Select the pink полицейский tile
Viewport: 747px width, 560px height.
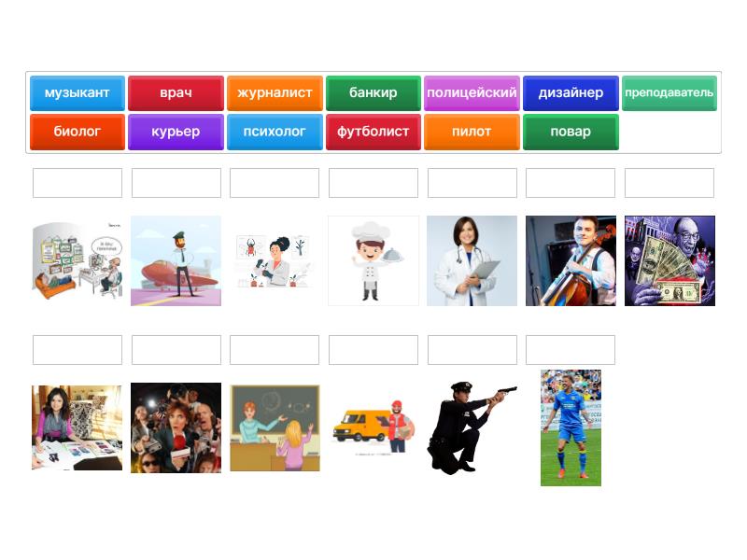(472, 93)
